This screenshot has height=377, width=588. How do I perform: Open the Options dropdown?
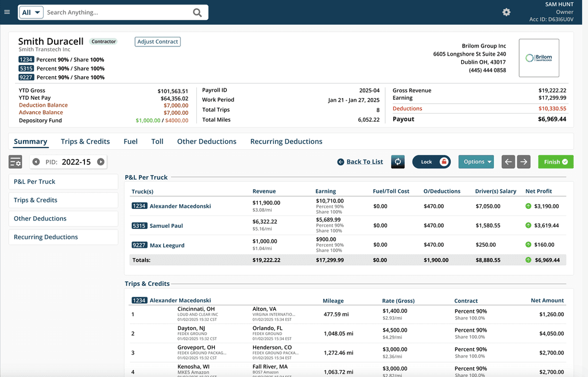coord(476,162)
